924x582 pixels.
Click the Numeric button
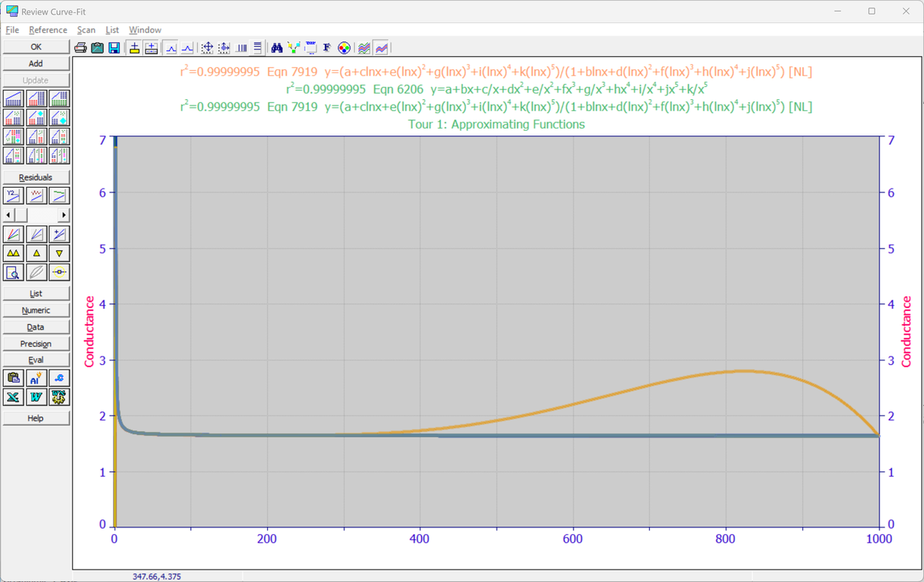pyautogui.click(x=36, y=310)
